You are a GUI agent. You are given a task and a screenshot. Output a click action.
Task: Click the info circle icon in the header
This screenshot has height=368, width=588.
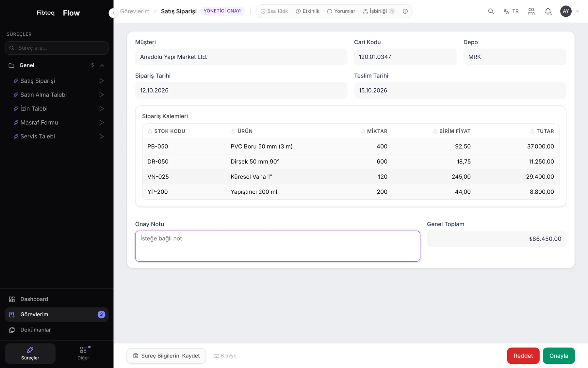pyautogui.click(x=405, y=11)
